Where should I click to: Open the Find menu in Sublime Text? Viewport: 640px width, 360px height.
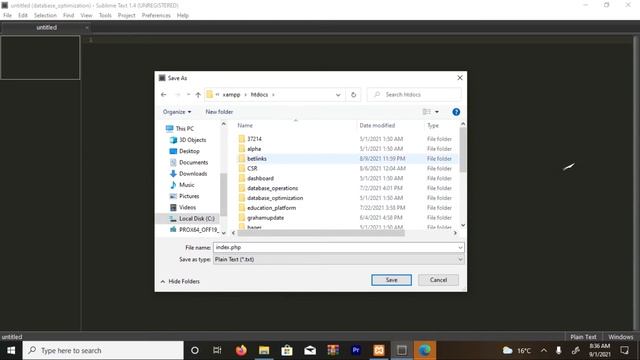click(69, 16)
